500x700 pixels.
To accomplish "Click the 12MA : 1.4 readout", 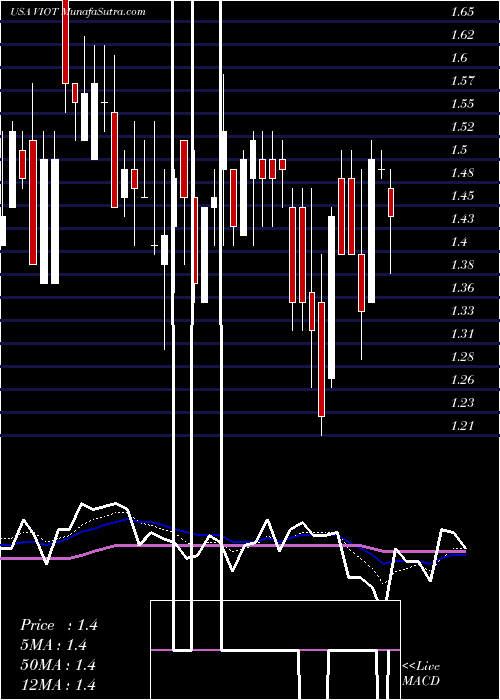I will pyautogui.click(x=58, y=684).
